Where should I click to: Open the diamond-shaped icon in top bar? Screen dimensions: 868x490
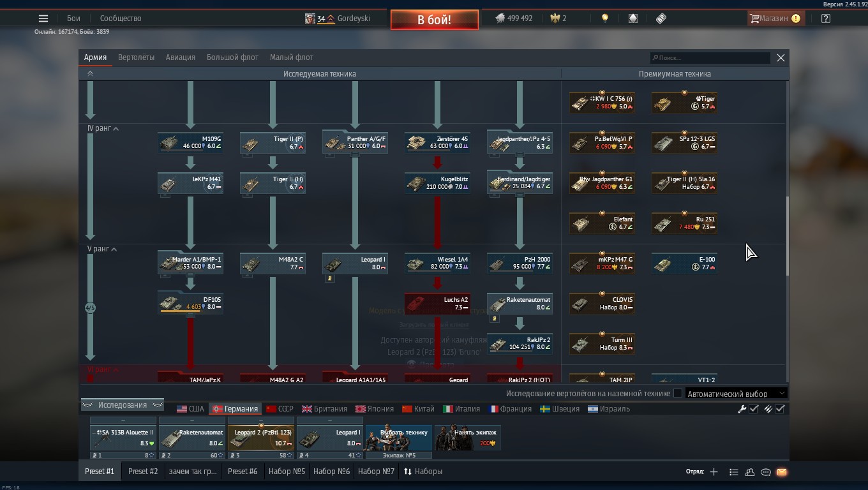click(x=632, y=19)
